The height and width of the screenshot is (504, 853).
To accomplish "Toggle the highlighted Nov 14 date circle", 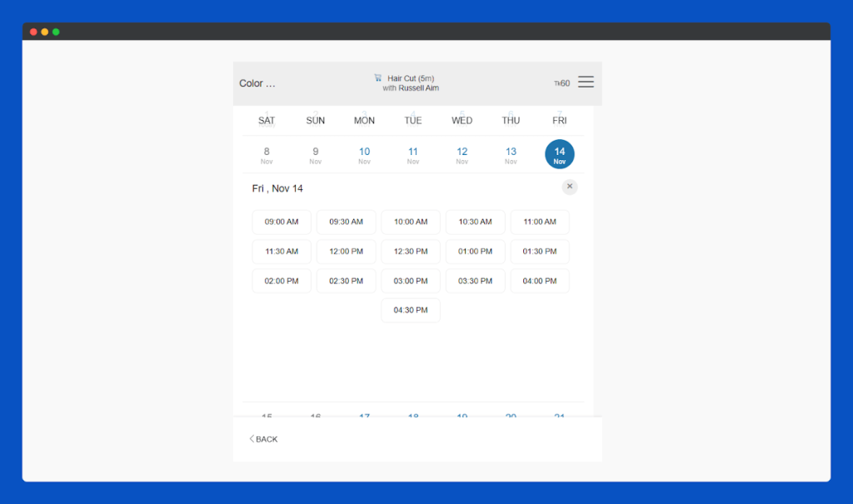I will click(559, 154).
